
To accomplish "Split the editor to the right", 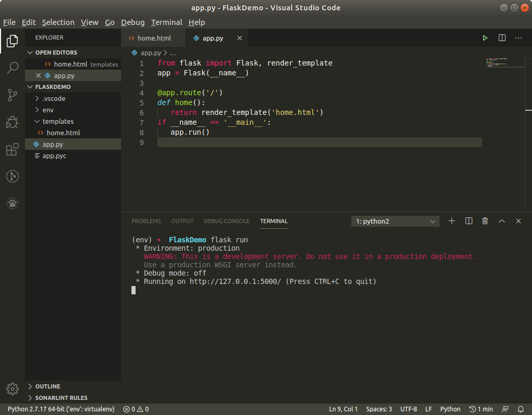I will [502, 38].
